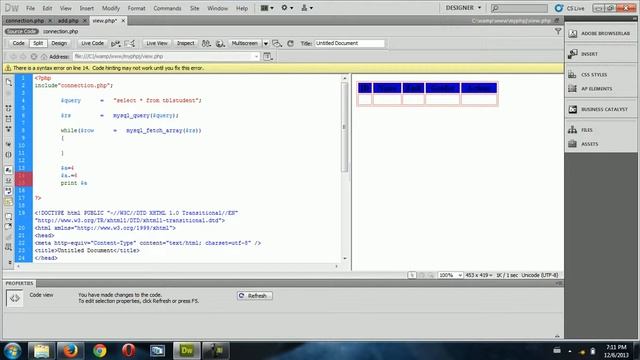Open the 100% zoom level dropdown
Image resolution: width=640 pixels, height=360 pixels.
450,275
